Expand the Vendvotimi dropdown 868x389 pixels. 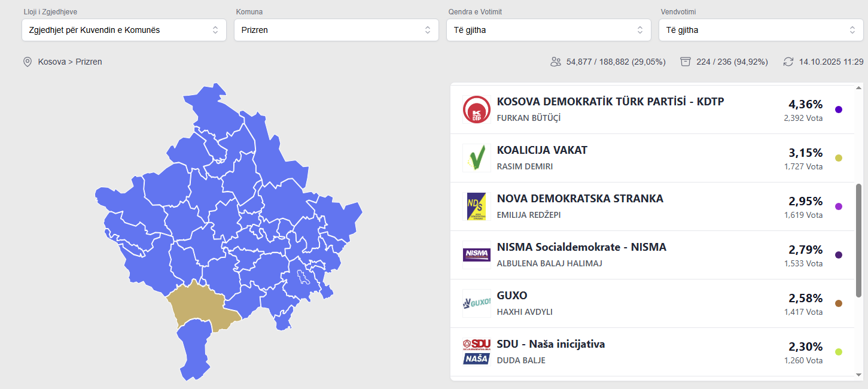pyautogui.click(x=761, y=30)
